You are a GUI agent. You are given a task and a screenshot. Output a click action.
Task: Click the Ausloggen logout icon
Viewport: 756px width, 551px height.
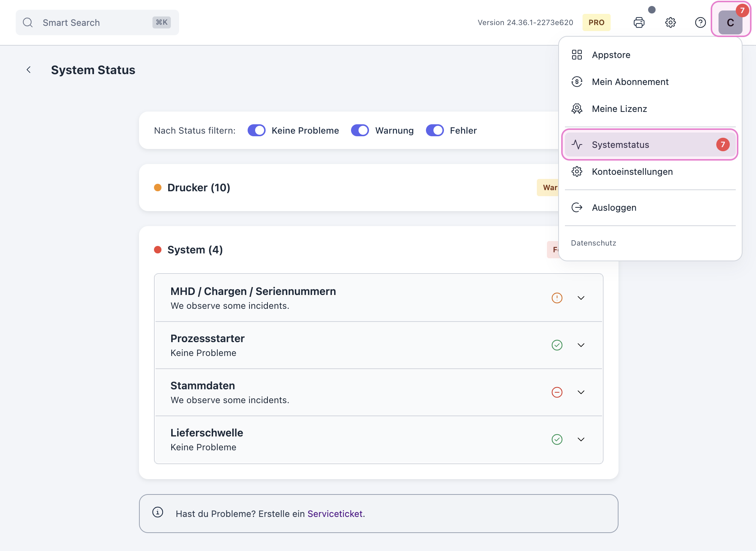pyautogui.click(x=577, y=207)
